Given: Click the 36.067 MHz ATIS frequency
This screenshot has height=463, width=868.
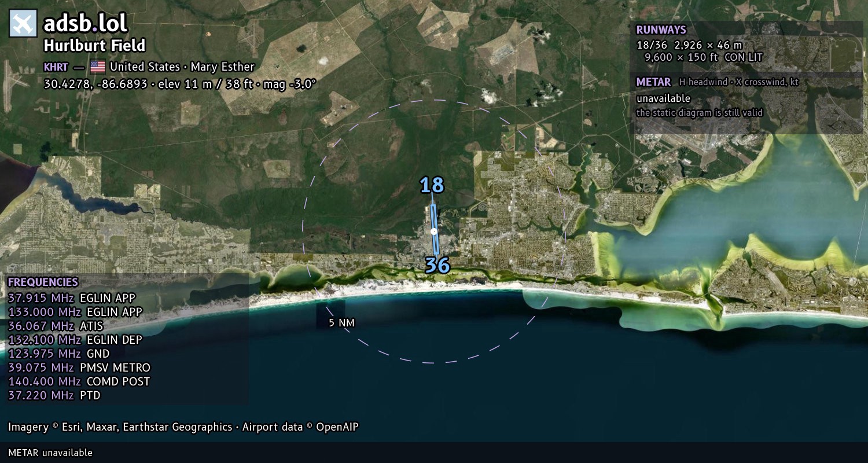Looking at the screenshot, I should [x=56, y=326].
